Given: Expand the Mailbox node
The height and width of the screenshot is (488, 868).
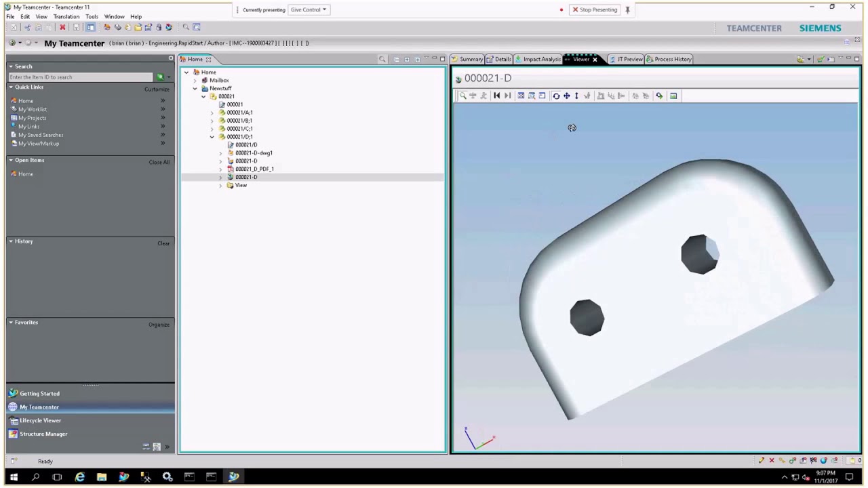Looking at the screenshot, I should click(195, 80).
